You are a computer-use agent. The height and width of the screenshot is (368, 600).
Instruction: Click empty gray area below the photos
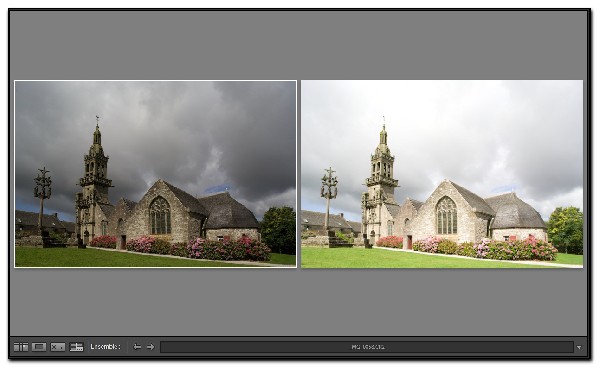(298, 301)
